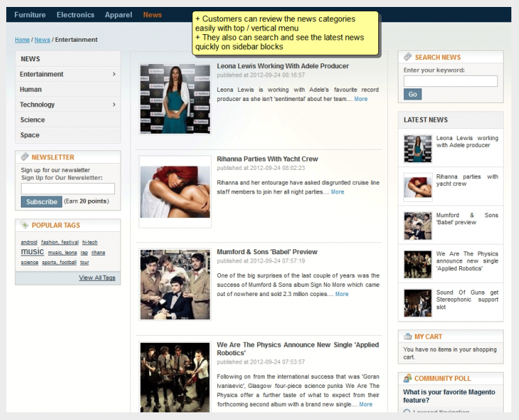Open Rihanna thumbnail in Latest News

point(418,187)
